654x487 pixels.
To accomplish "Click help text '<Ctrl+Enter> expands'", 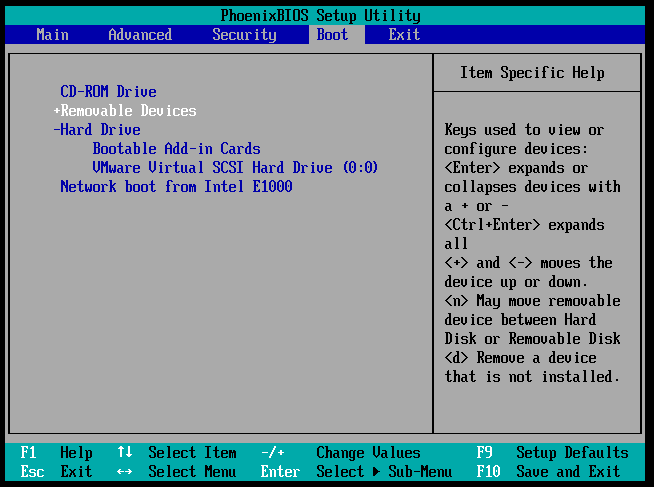I will (x=524, y=225).
